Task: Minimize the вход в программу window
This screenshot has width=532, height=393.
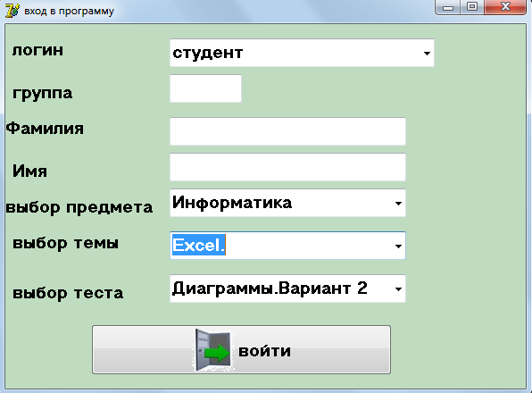Action: [448, 7]
